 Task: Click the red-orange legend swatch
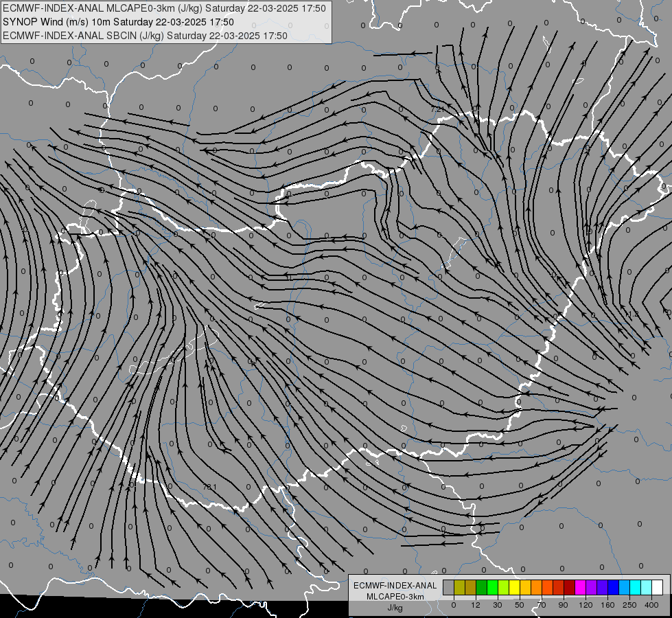tap(547, 587)
